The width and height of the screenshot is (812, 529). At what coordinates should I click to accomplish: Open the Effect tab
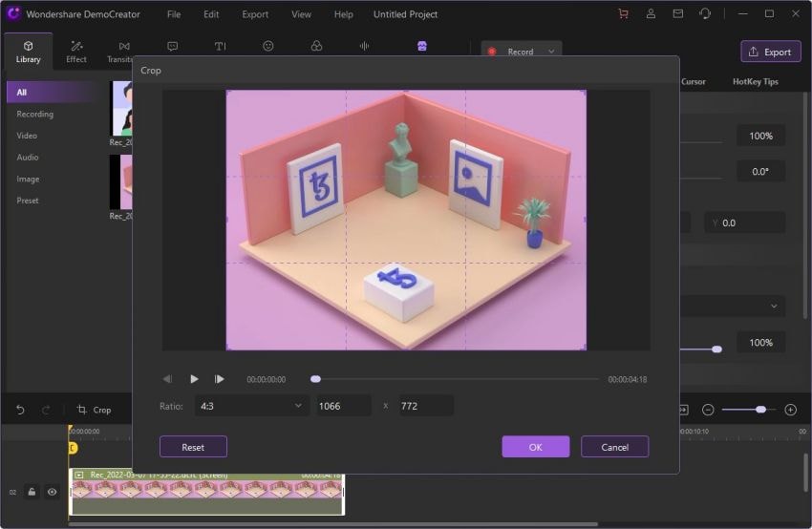tap(76, 52)
